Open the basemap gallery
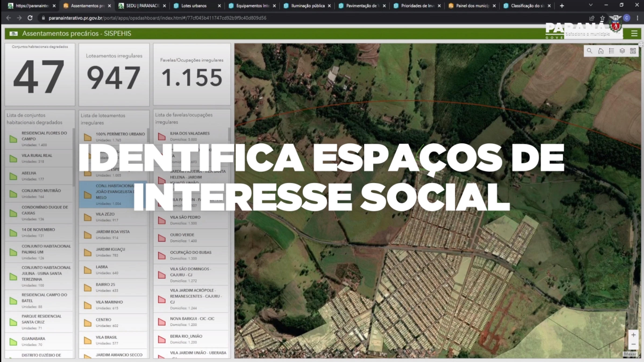This screenshot has width=644, height=362. coord(633,51)
